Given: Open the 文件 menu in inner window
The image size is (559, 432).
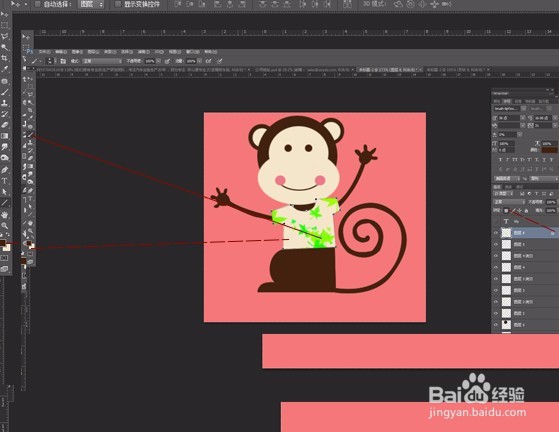Looking at the screenshot, I should [44, 52].
